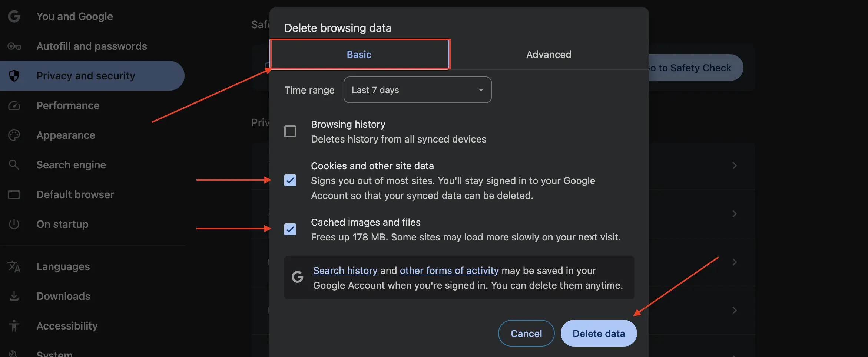Click the Accessibility person icon

pos(14,325)
